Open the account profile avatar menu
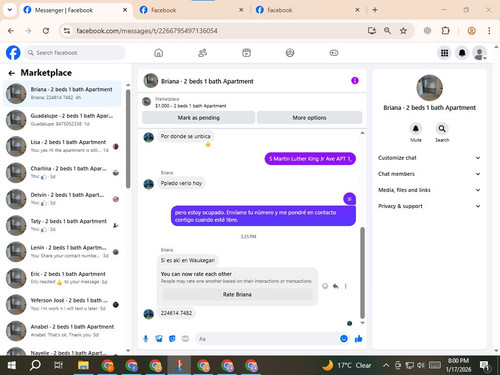 [479, 53]
